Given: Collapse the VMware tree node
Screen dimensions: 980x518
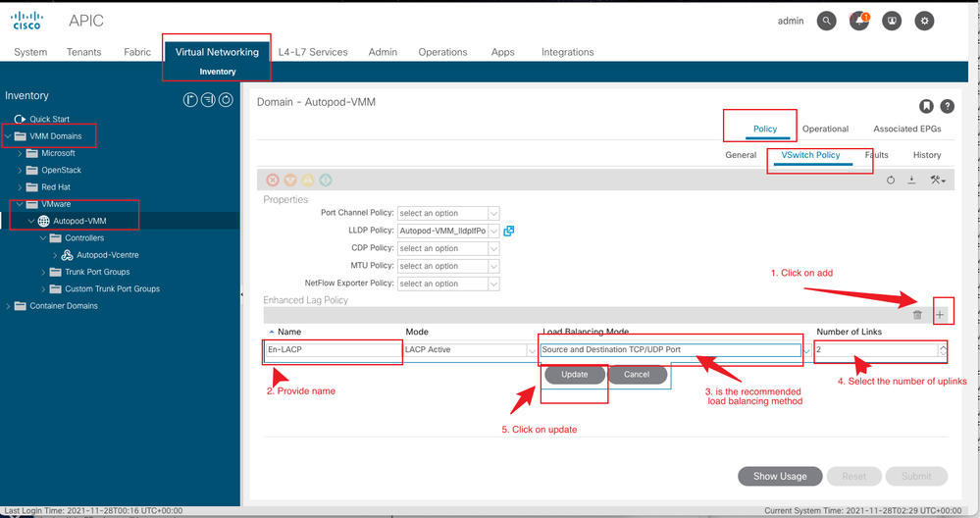Looking at the screenshot, I should point(20,204).
